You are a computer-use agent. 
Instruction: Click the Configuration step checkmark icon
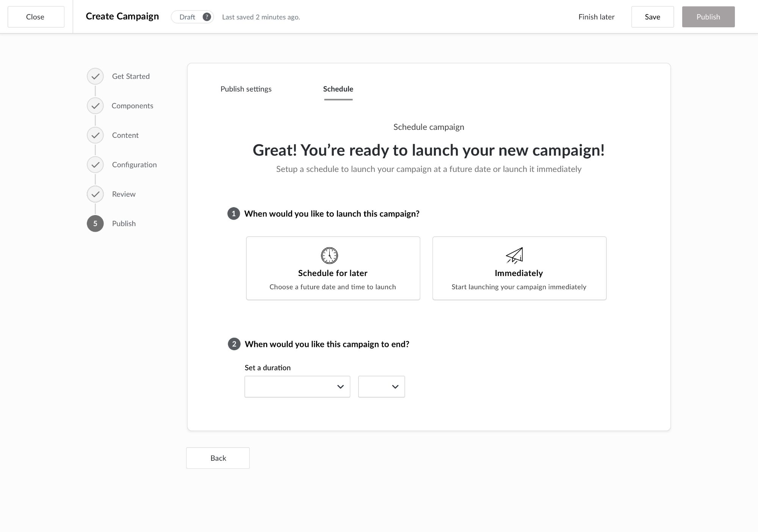pyautogui.click(x=95, y=165)
